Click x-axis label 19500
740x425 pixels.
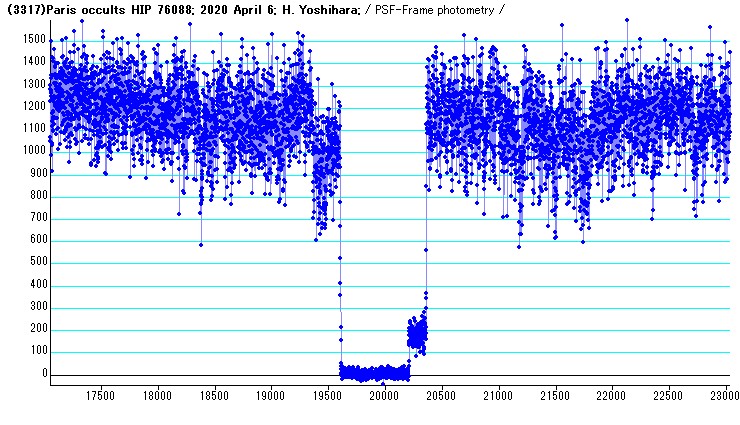[327, 395]
